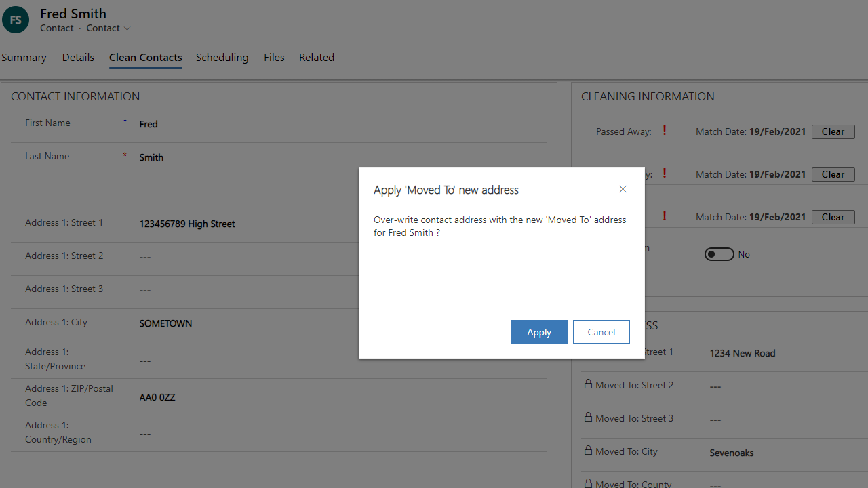
Task: Click the lock icon for Moved To: Street 2
Action: coord(588,384)
